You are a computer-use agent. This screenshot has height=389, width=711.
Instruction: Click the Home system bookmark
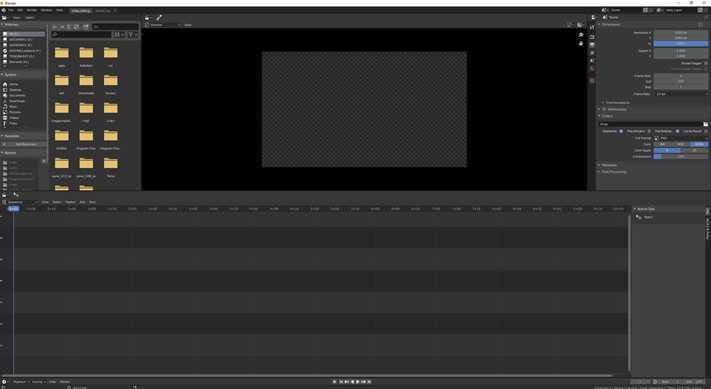[14, 84]
